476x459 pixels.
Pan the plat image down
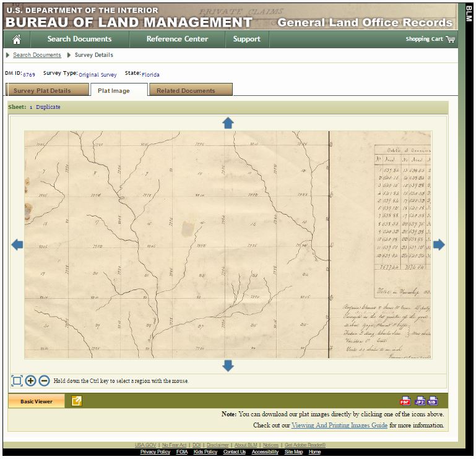(x=228, y=366)
